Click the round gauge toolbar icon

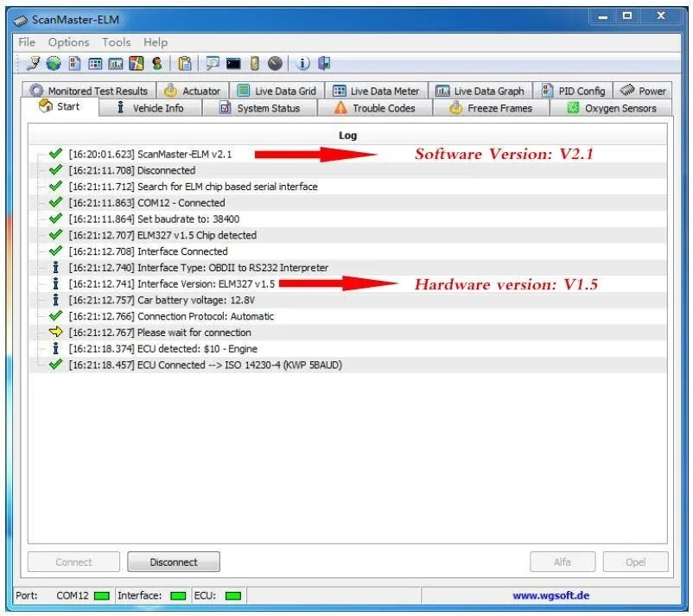(x=275, y=63)
